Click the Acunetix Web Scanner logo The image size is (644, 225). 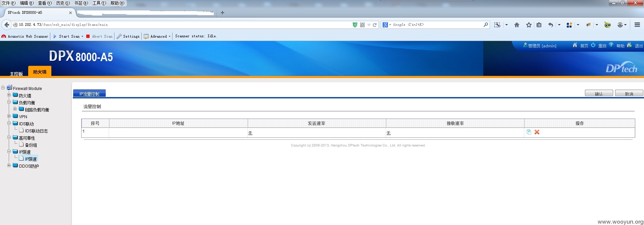pos(4,36)
